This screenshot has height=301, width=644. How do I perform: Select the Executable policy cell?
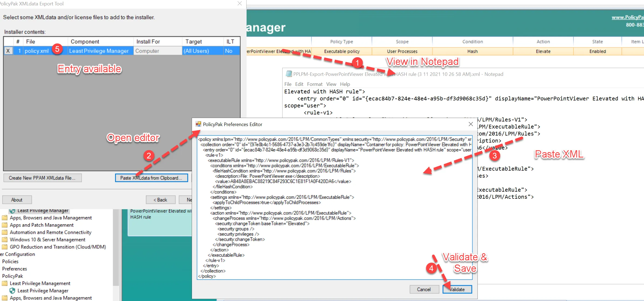click(342, 51)
